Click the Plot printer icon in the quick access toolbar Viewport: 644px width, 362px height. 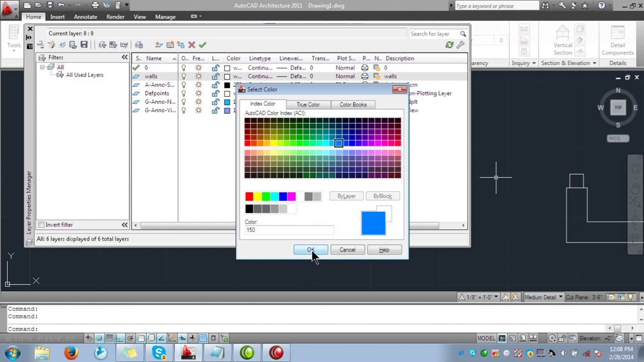coord(96,6)
